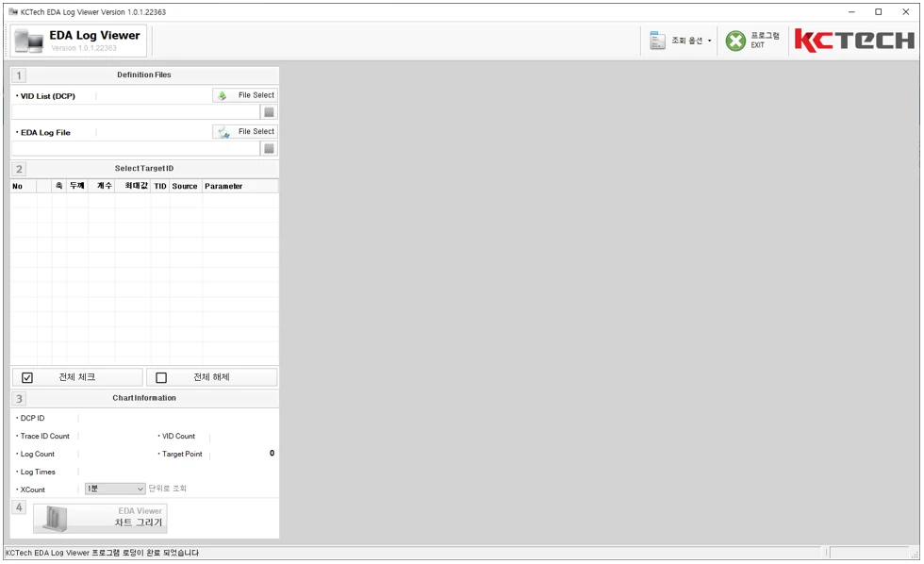
Task: Open the XCount 1분 combo box
Action: pyautogui.click(x=115, y=489)
